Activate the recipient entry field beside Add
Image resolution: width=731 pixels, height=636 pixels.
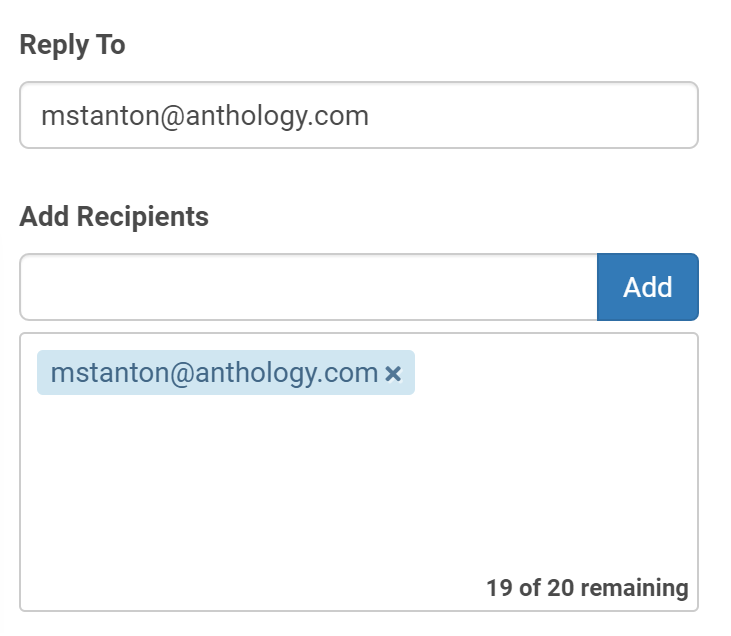308,288
